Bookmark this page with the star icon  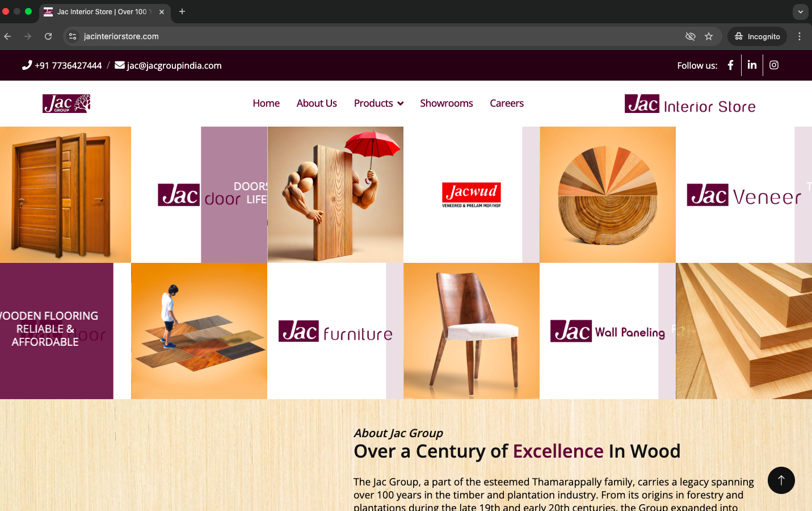(x=709, y=36)
